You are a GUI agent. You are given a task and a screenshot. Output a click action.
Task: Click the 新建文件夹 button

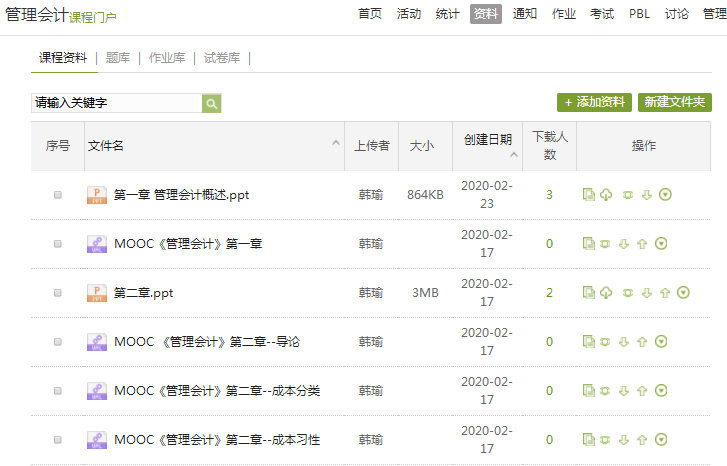click(x=674, y=102)
